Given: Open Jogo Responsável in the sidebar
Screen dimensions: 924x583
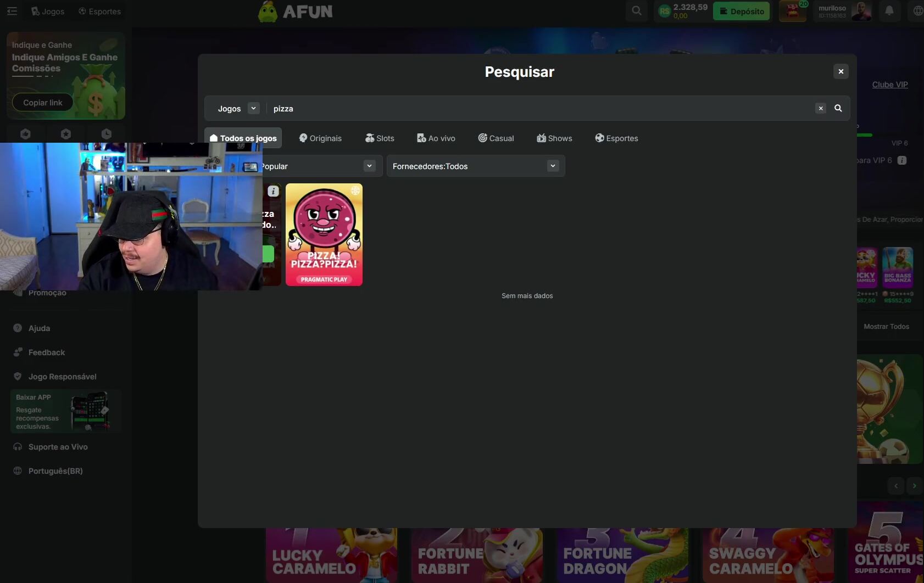Looking at the screenshot, I should pos(62,376).
